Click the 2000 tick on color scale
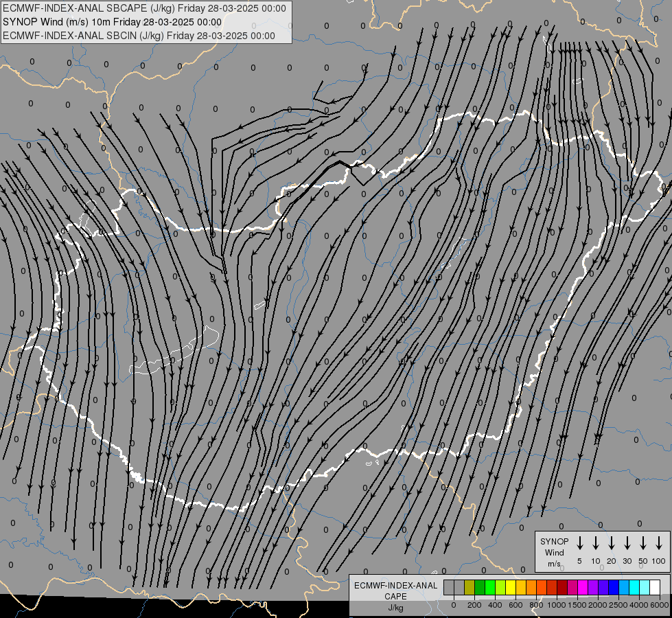Screen dimensions: 672x618 pyautogui.click(x=597, y=605)
